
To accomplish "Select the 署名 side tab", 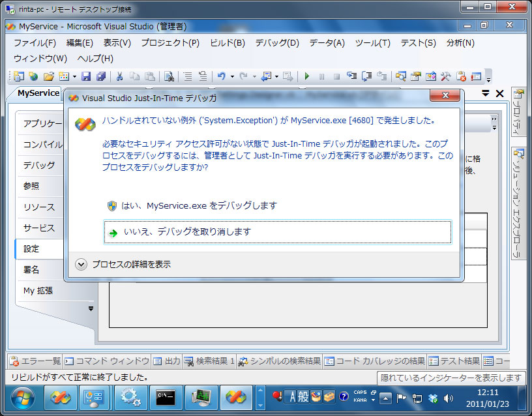I will coord(40,270).
